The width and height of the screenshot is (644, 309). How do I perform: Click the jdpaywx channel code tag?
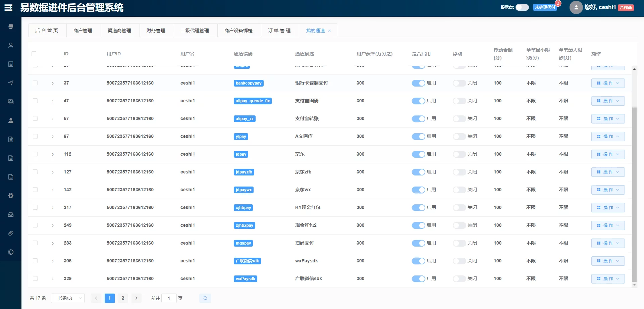(x=244, y=190)
